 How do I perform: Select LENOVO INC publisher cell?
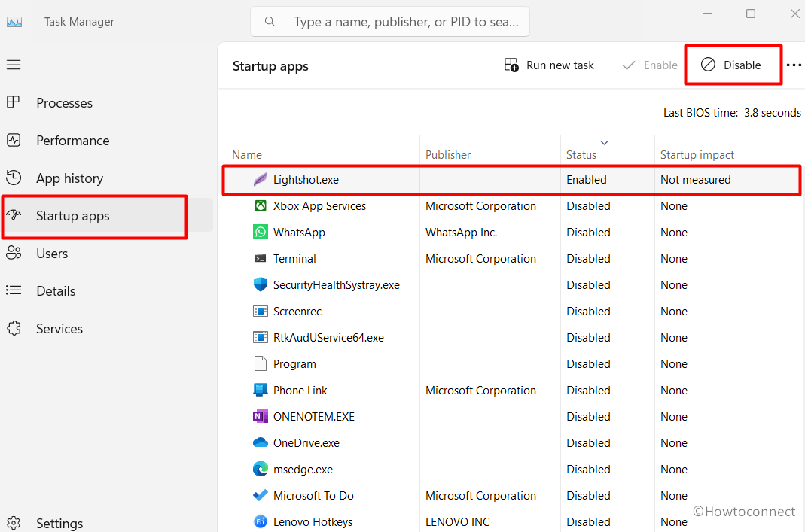click(x=457, y=522)
